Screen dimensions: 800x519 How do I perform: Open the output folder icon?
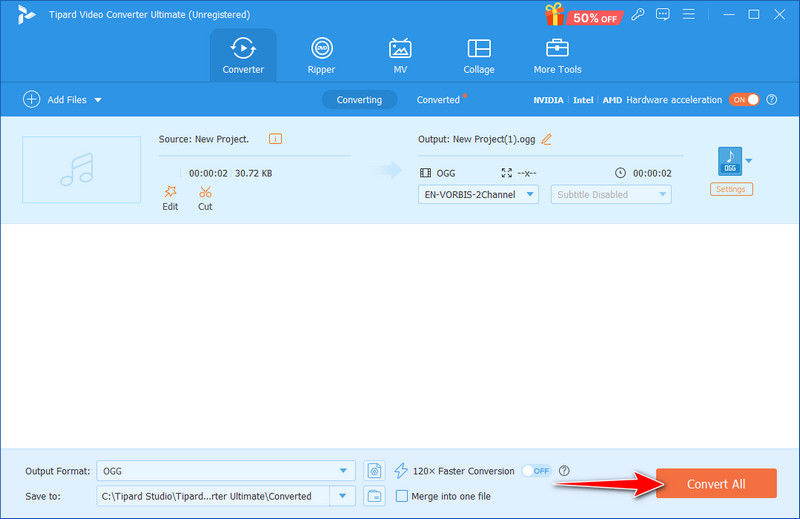374,496
